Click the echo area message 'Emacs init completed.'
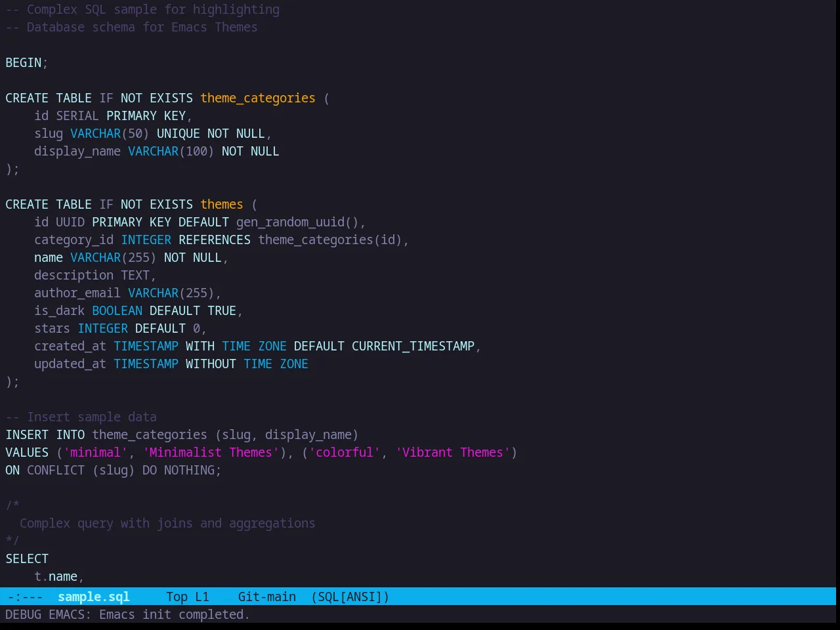 [x=175, y=614]
